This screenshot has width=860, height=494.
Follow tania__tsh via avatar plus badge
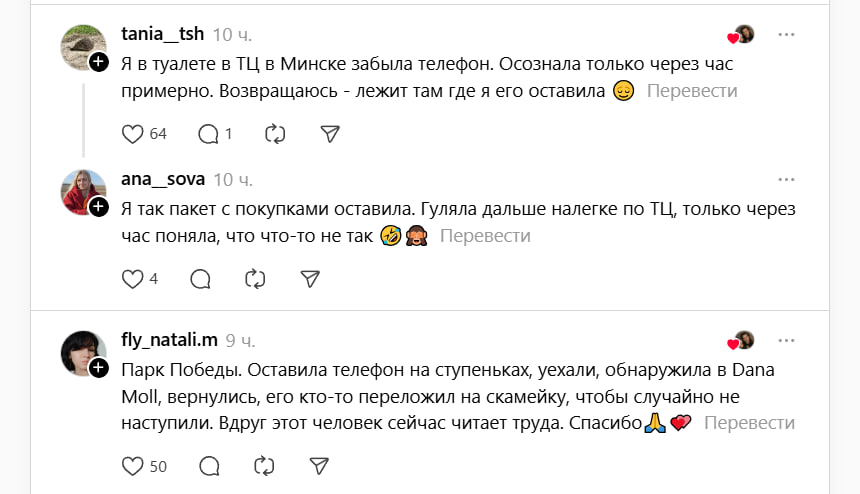98,63
